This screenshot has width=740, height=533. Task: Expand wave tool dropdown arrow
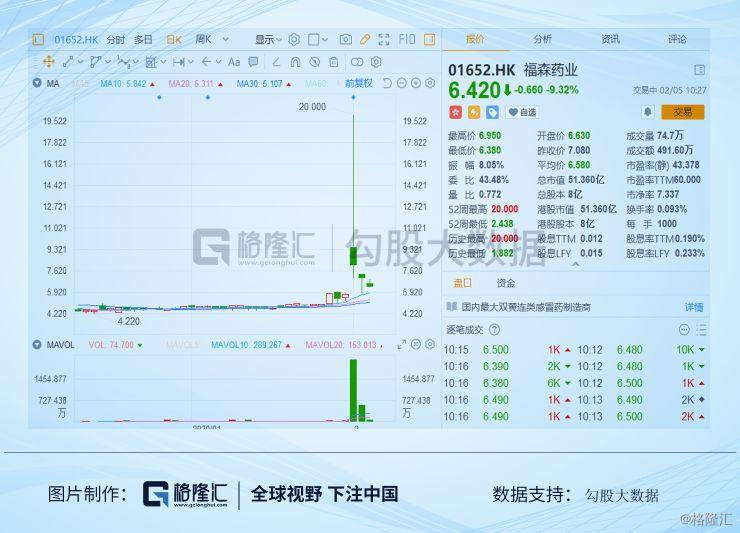point(136,62)
